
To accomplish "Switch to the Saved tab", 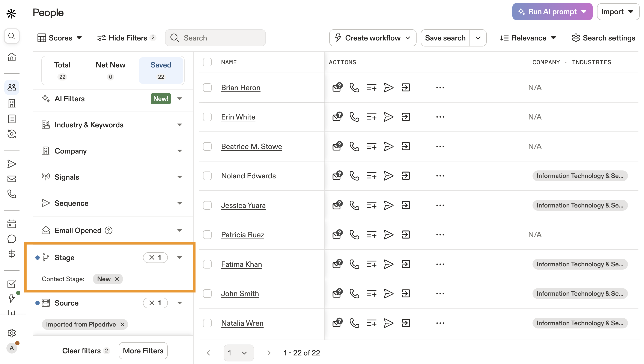I will [x=161, y=70].
